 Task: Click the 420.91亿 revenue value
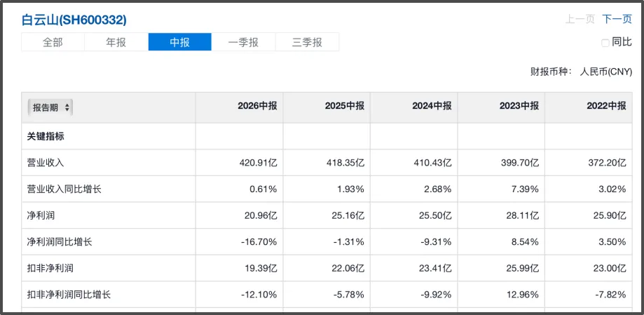[x=258, y=163]
